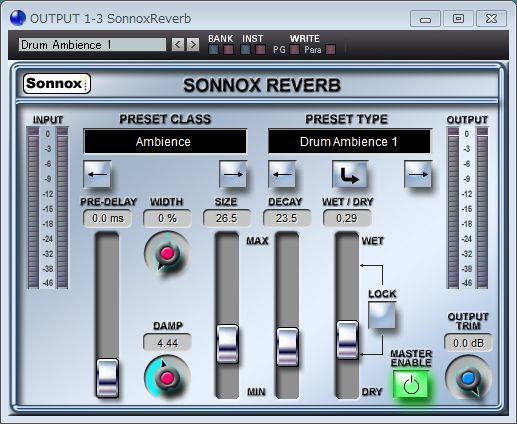517x424 pixels.
Task: Click the Size slider handle
Action: point(227,344)
